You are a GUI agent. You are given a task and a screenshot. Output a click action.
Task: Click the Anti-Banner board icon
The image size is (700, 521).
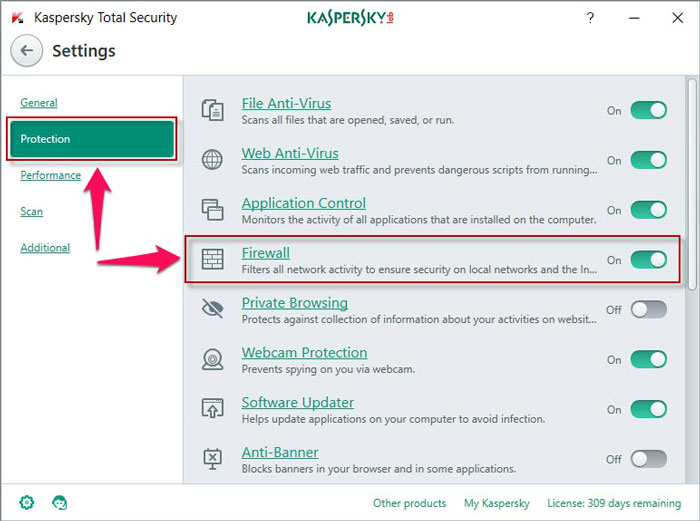212,458
